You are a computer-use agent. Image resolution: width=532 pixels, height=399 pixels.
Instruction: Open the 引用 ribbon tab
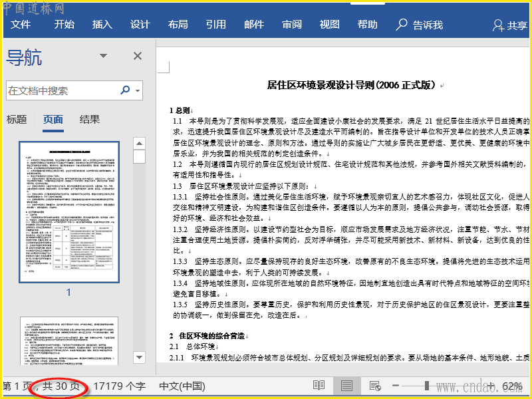[215, 25]
